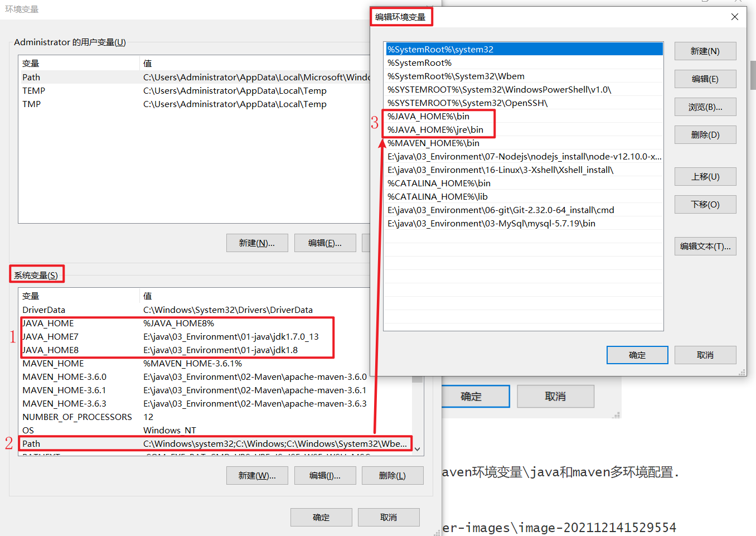Confirm the path edits with 确定
The height and width of the screenshot is (536, 756).
pos(637,355)
